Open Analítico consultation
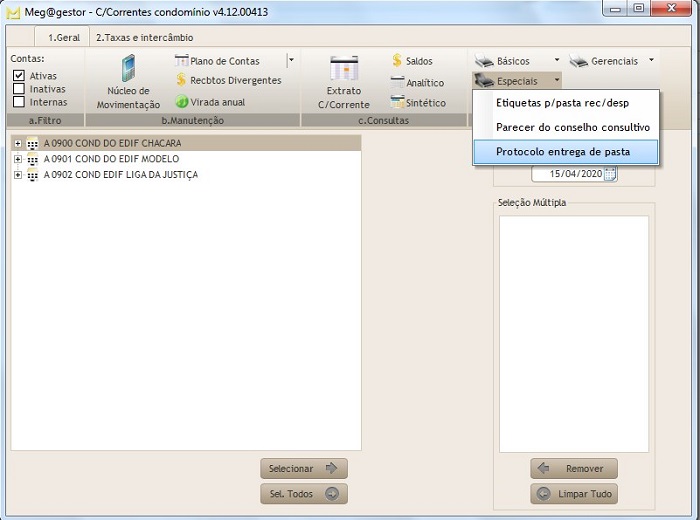The image size is (700, 520). (417, 82)
